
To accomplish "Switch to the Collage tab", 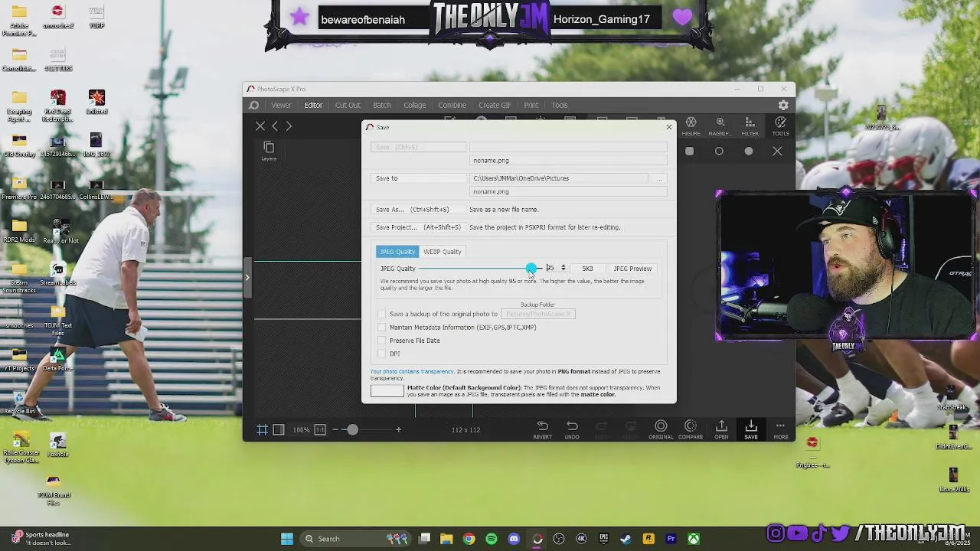I will [x=414, y=105].
